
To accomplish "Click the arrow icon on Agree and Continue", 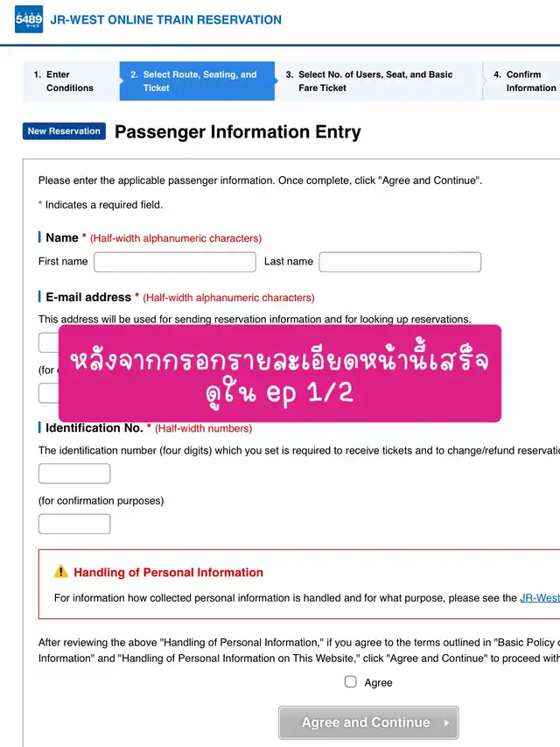I will point(446,722).
